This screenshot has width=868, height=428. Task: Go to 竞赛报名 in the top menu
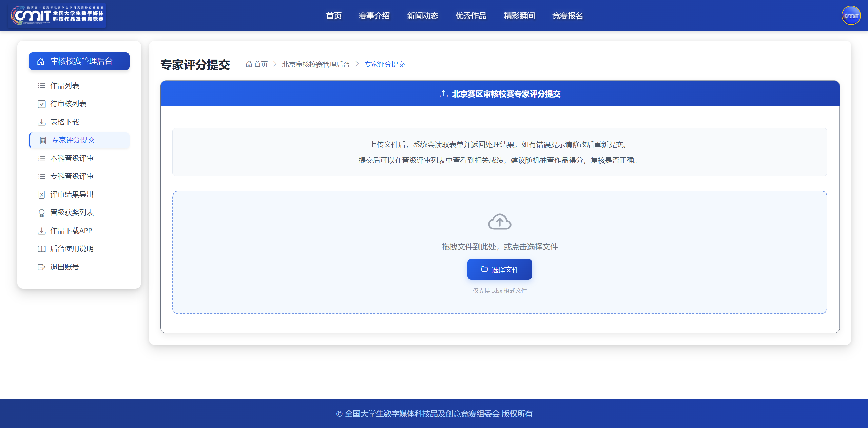[567, 16]
